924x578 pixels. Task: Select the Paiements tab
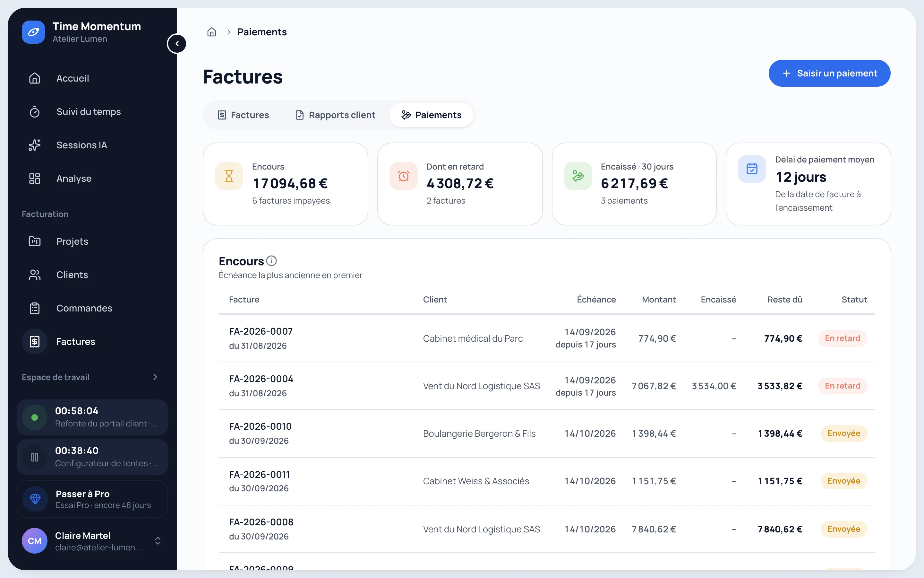(432, 115)
